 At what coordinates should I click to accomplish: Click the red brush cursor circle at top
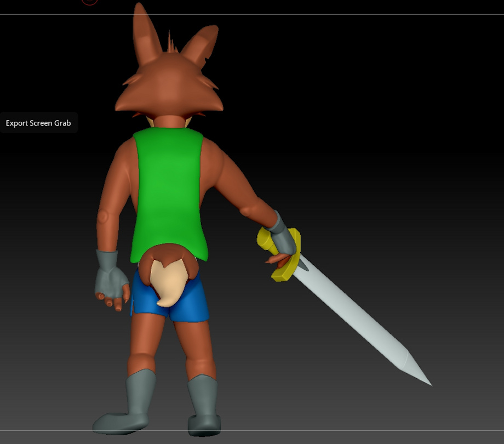coord(89,2)
